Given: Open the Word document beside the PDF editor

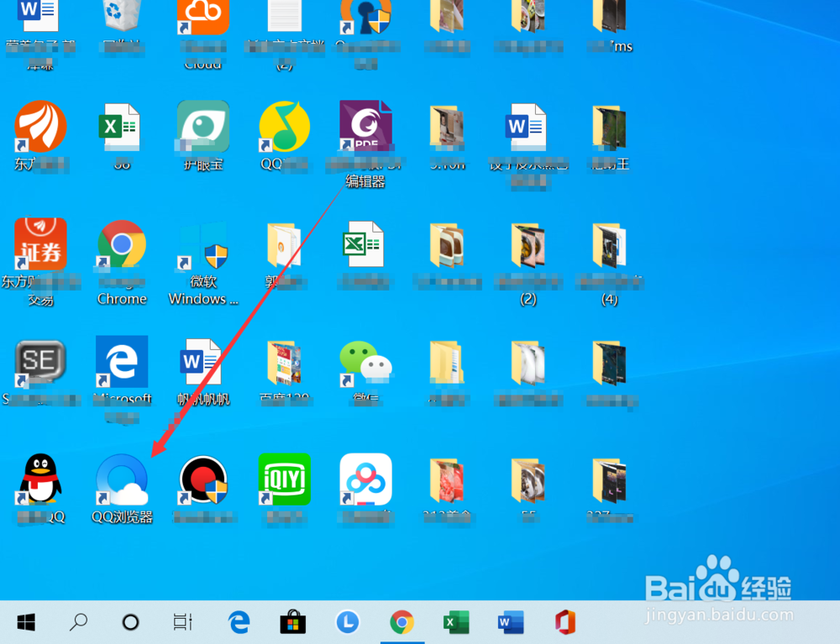Looking at the screenshot, I should click(x=526, y=127).
